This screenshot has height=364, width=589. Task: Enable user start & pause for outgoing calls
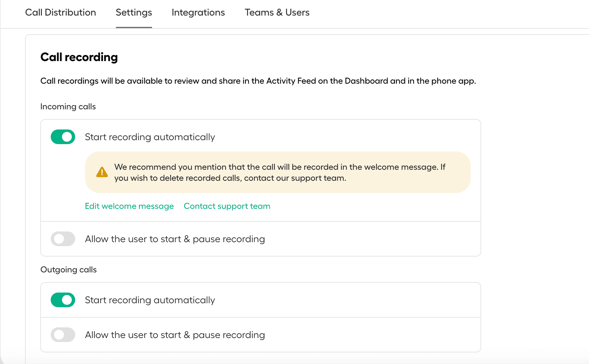(63, 335)
